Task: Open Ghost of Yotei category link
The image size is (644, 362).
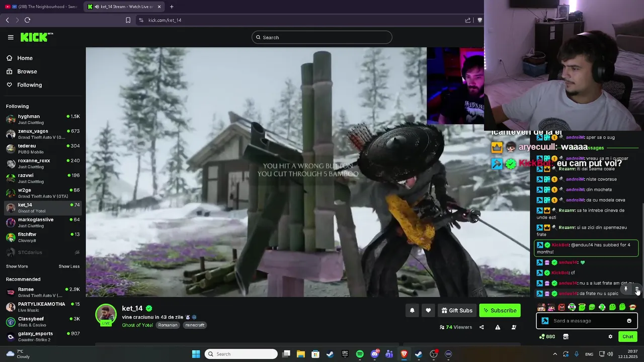Action: 137,325
